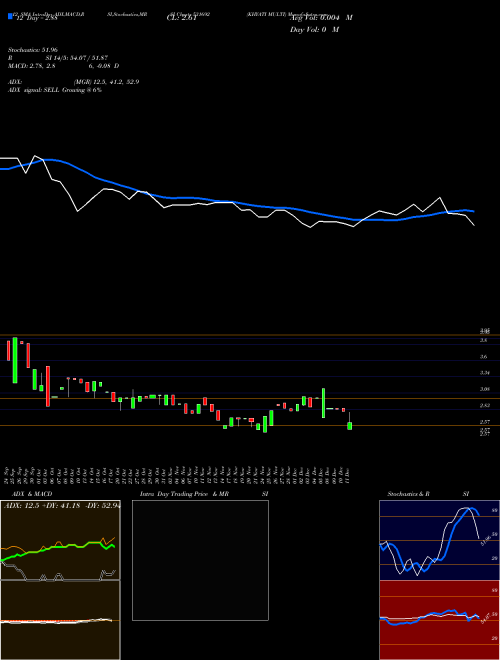Click the 2.82 price axis label
Image resolution: width=500 pixels, height=660 pixels.
click(x=485, y=405)
